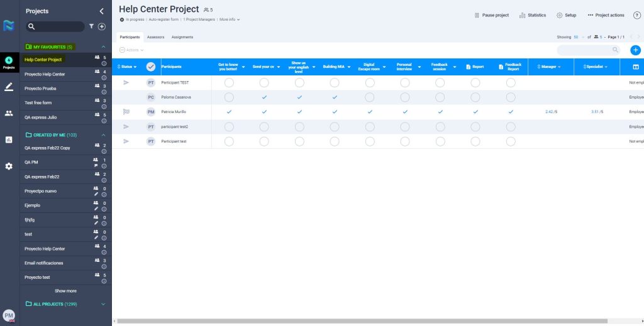Click the Pause project button
644x326 pixels.
[x=491, y=15]
